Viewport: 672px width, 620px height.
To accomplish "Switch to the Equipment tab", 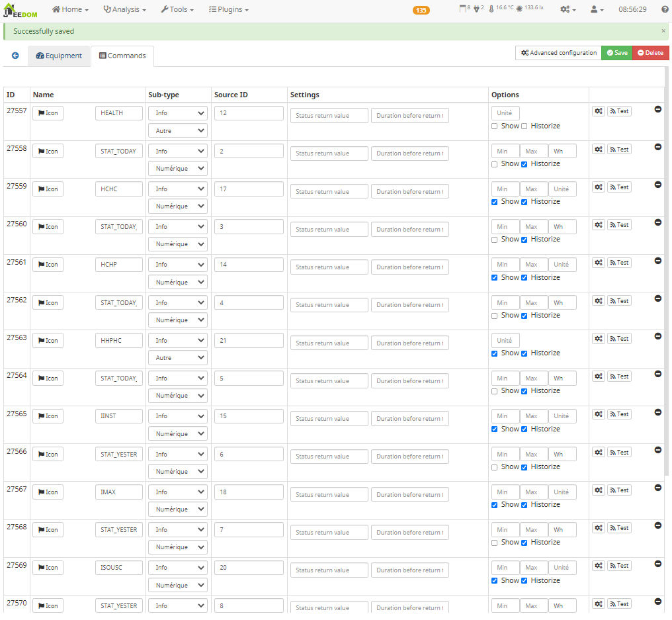I will coord(59,56).
